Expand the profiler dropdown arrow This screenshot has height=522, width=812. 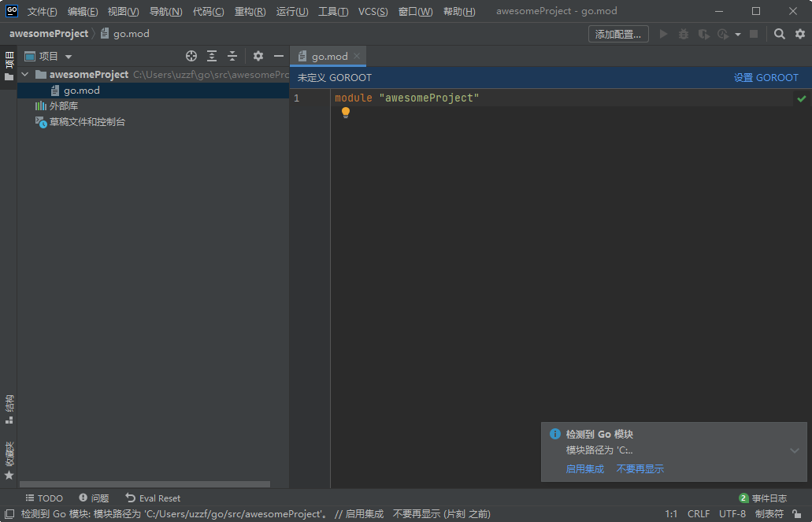(738, 35)
